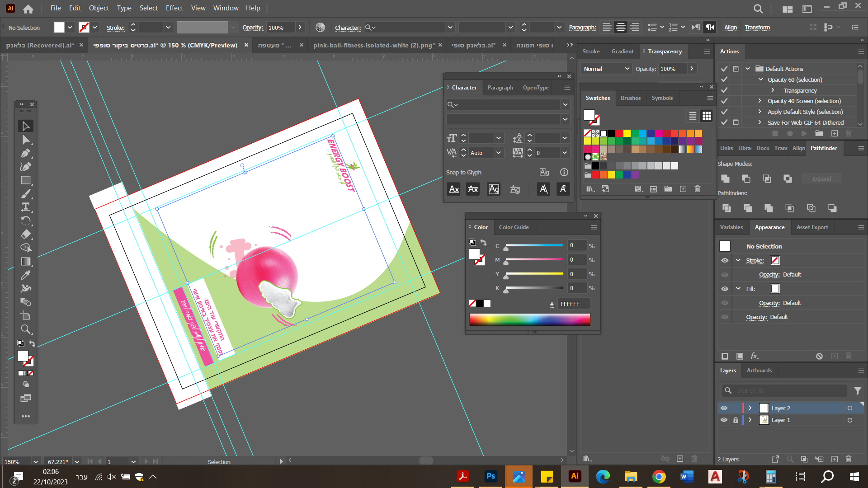Click the CMYK color spectrum bar
The width and height of the screenshot is (868, 488).
(x=529, y=319)
